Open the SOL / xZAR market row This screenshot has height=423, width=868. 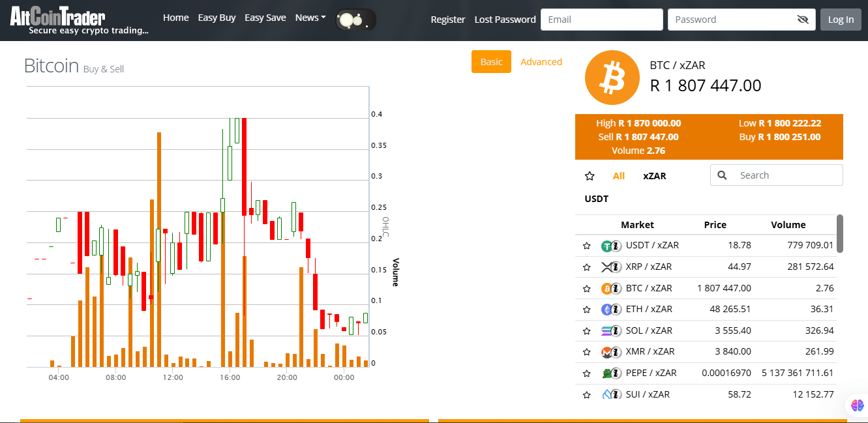(x=706, y=331)
